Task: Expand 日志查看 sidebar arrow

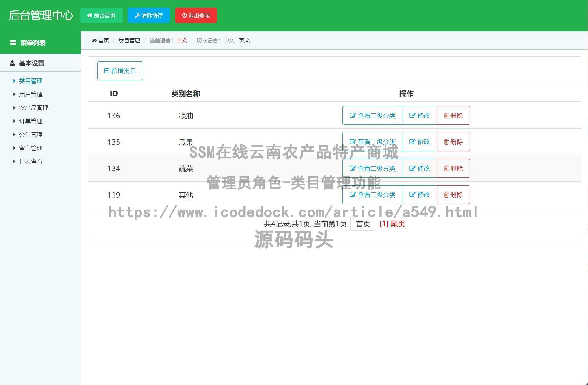Action: click(14, 161)
